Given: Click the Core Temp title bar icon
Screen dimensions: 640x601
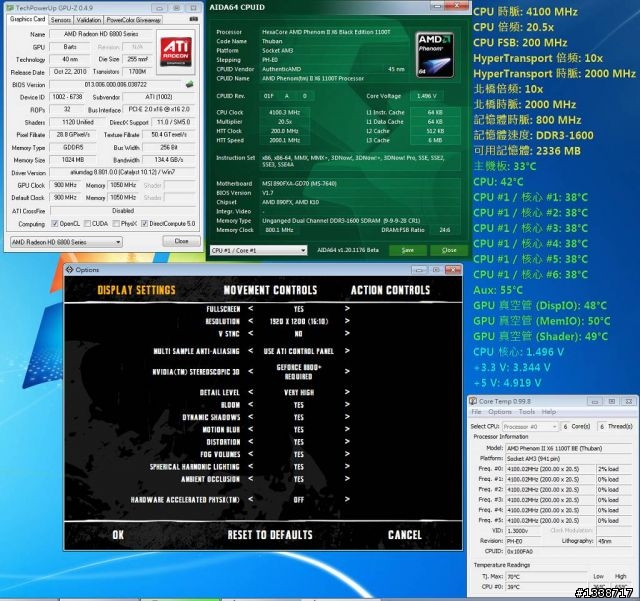Looking at the screenshot, I should 473,401.
